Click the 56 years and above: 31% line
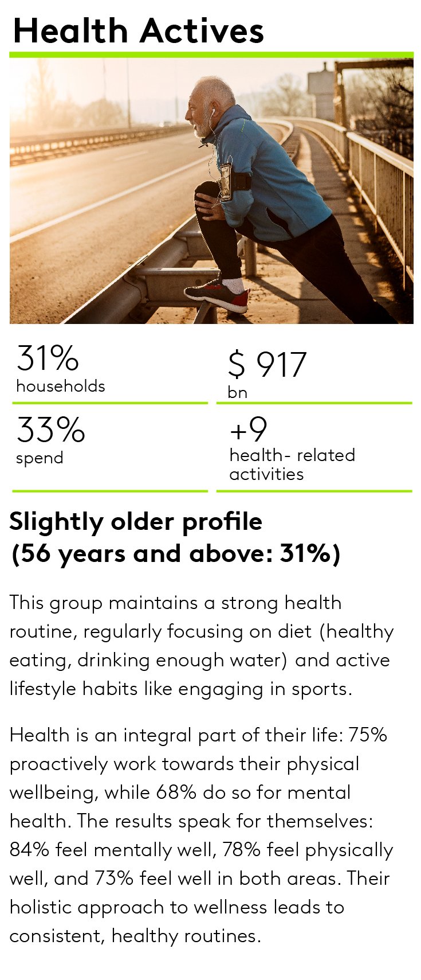Image resolution: width=421 pixels, height=980 pixels. click(x=176, y=553)
